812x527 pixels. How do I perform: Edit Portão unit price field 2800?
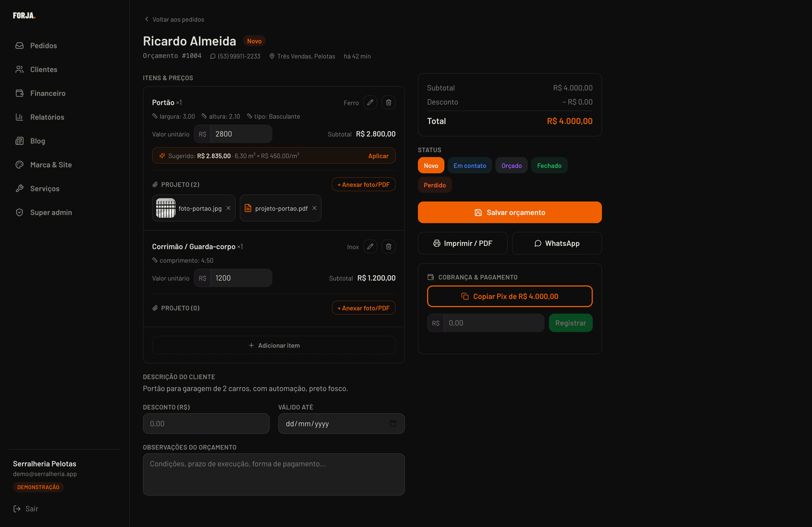point(241,134)
